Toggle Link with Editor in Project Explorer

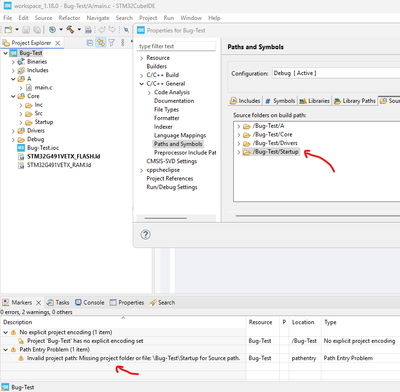(101, 43)
